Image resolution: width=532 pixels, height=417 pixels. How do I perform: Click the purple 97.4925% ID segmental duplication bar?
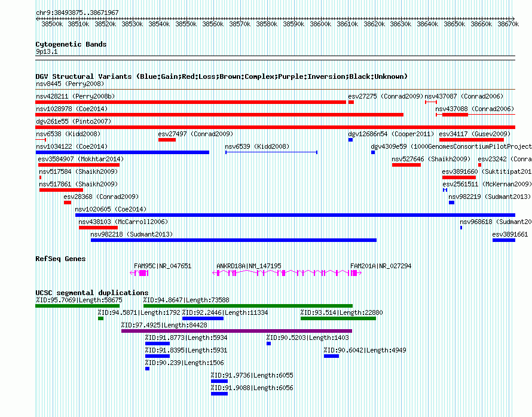[x=237, y=331]
